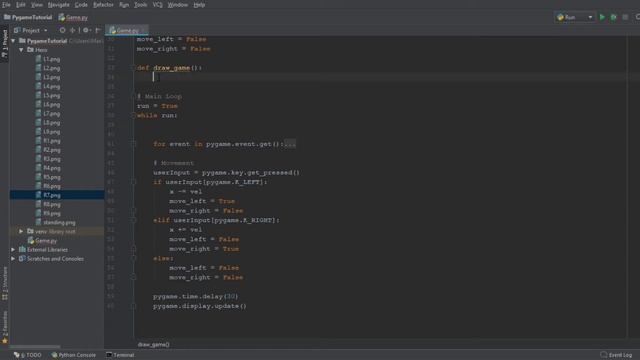Select standing.png in project tree
The width and height of the screenshot is (640, 360).
tap(56, 222)
